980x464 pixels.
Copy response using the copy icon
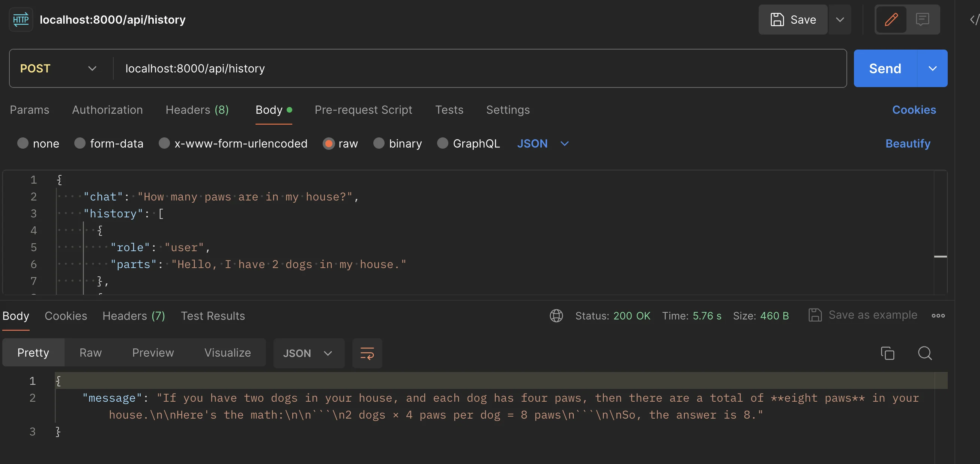887,353
